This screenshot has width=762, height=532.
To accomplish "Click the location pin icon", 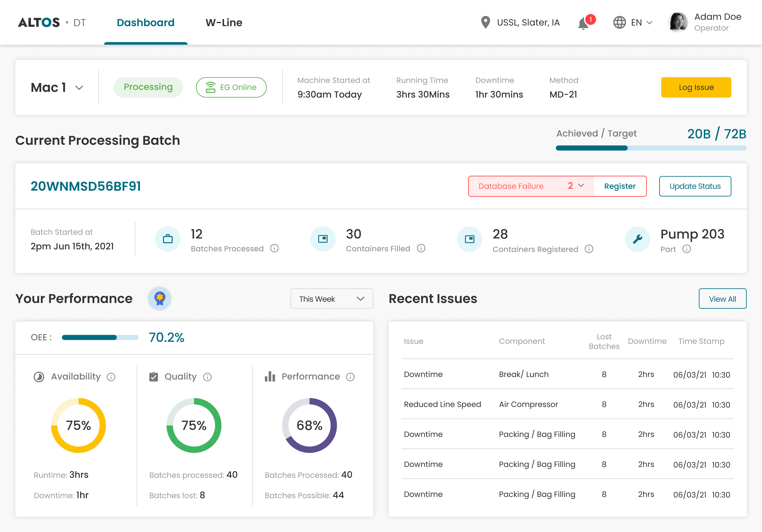I will 485,22.
